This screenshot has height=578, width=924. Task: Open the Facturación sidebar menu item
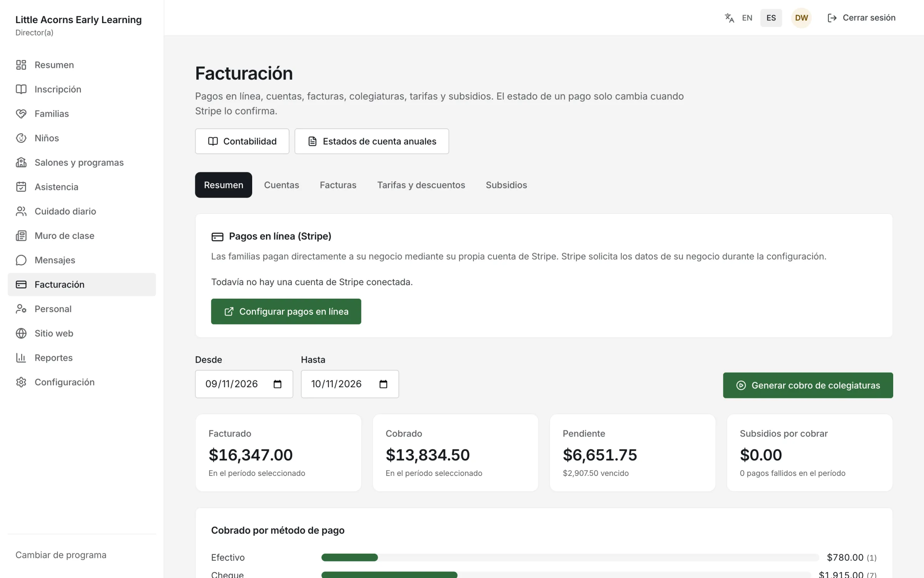click(x=82, y=284)
